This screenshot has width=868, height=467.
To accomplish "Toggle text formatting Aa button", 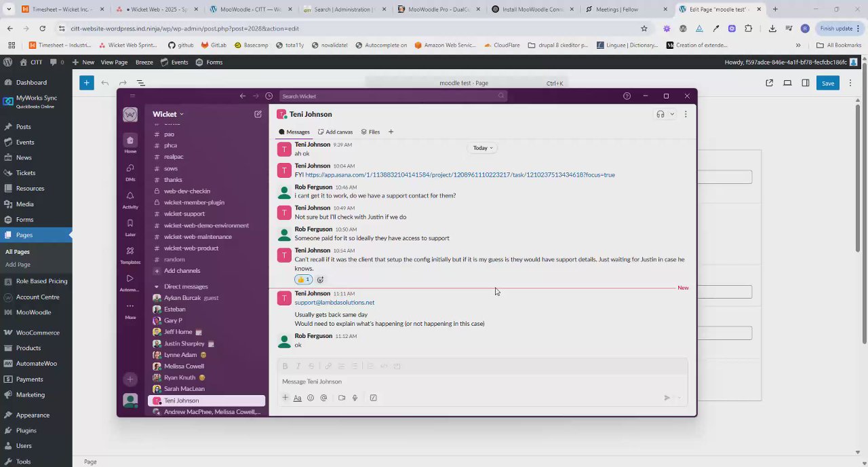I will click(x=297, y=398).
